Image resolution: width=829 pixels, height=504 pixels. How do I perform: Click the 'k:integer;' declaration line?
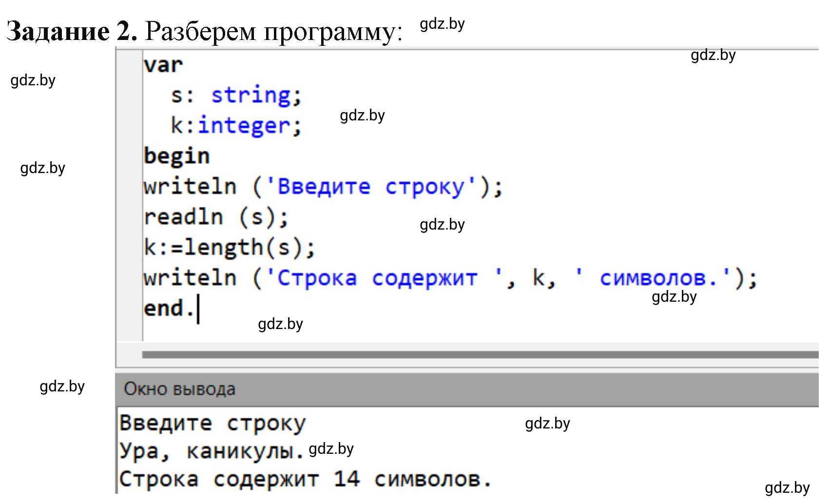pos(236,126)
